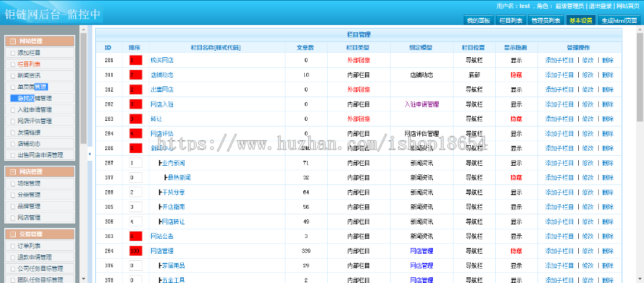This screenshot has height=283, width=644.
Task: Open the 管理员列表 tab
Action: 545,21
